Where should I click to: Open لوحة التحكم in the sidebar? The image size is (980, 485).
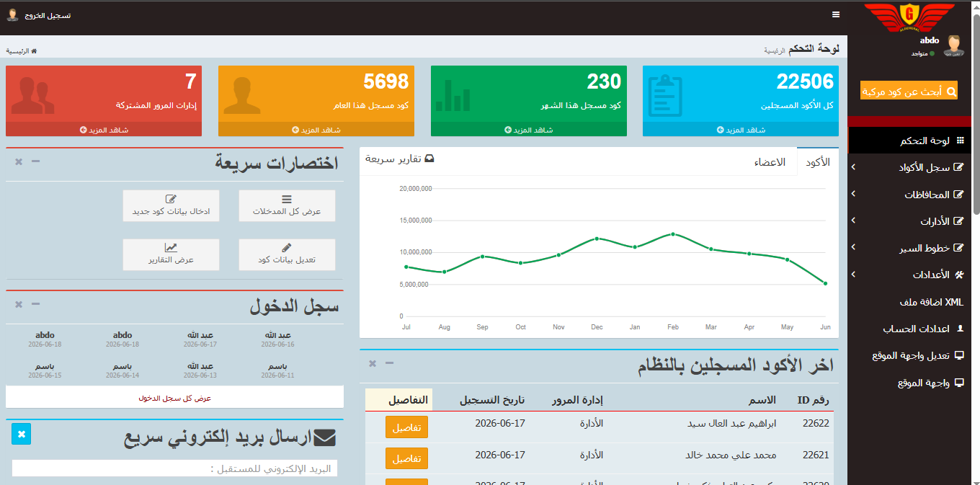909,141
